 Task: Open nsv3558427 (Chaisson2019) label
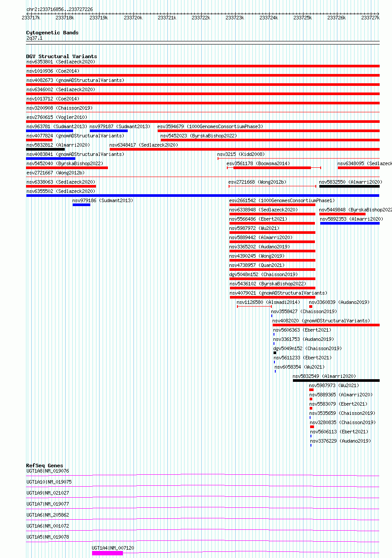pos(304,311)
